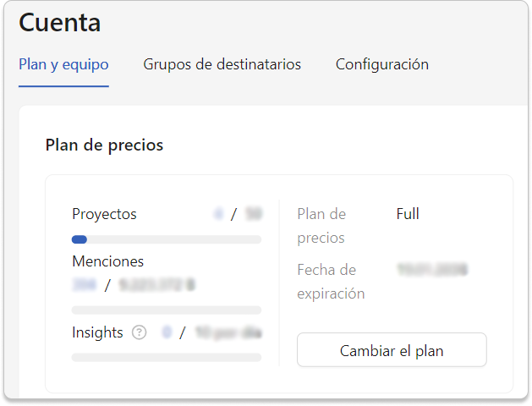Click the Insights help question-mark icon
Image resolution: width=532 pixels, height=406 pixels.
[x=139, y=332]
